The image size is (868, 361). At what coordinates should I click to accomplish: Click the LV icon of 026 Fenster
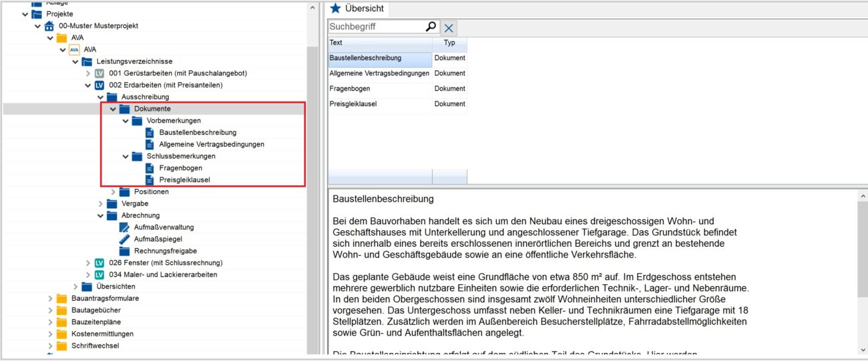click(x=99, y=263)
